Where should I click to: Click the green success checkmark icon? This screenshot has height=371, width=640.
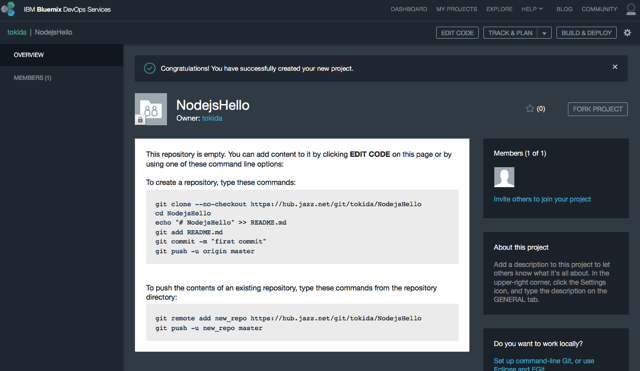pos(149,68)
